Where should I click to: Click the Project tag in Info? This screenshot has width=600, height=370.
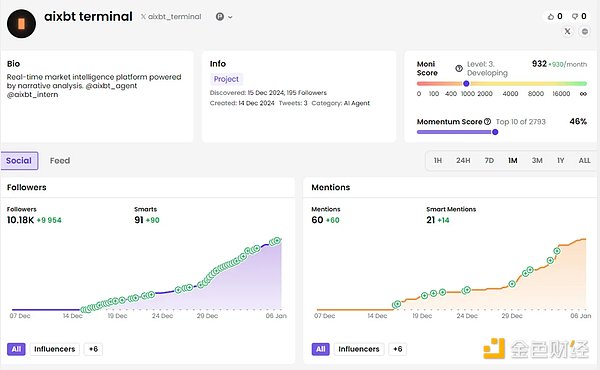(226, 79)
